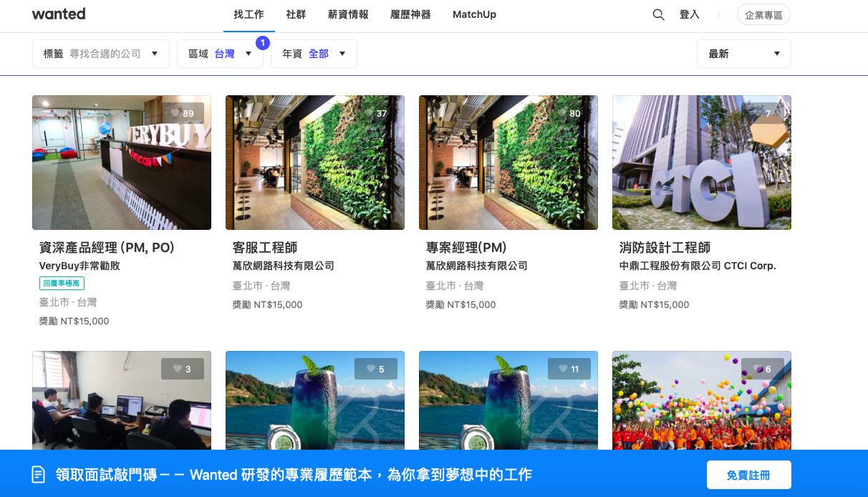Click the 免費註冊 sign-up button

click(x=749, y=475)
